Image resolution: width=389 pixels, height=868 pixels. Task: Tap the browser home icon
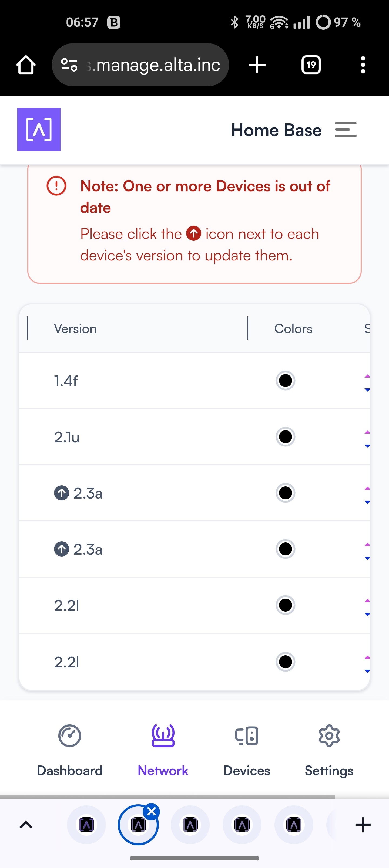coord(26,65)
